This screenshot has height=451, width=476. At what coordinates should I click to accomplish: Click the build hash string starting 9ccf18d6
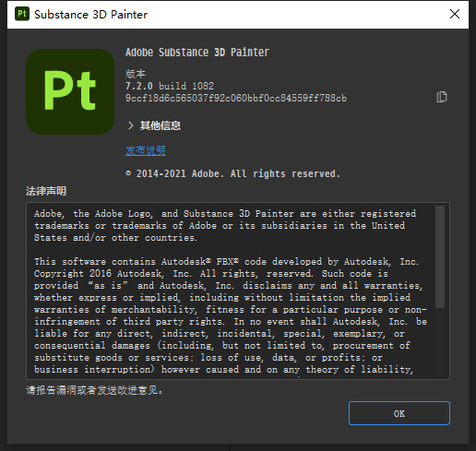tap(236, 98)
